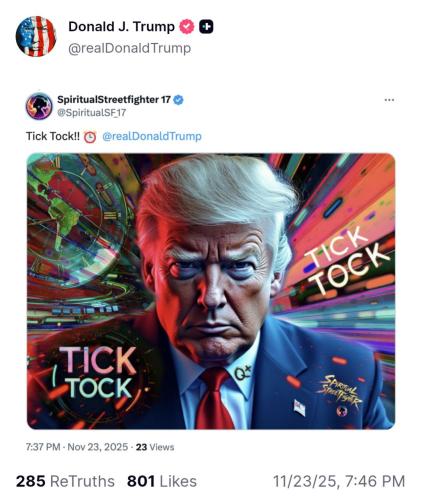Follow the blue @realDonaldTrump mention link

click(152, 136)
